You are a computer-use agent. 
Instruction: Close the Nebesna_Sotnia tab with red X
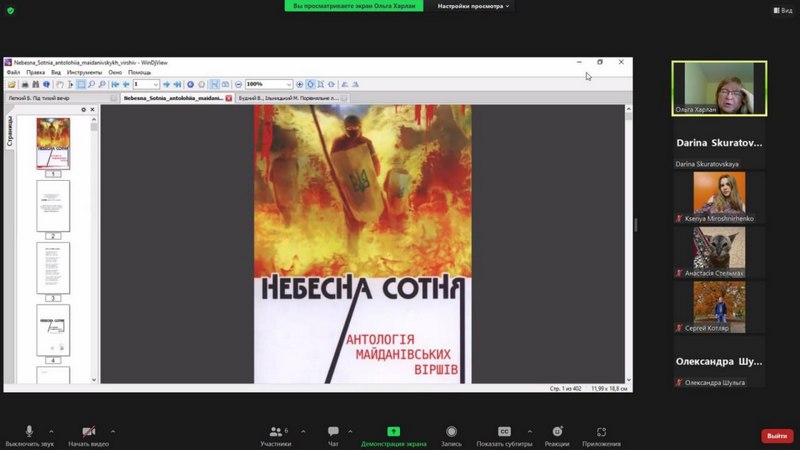[x=229, y=98]
